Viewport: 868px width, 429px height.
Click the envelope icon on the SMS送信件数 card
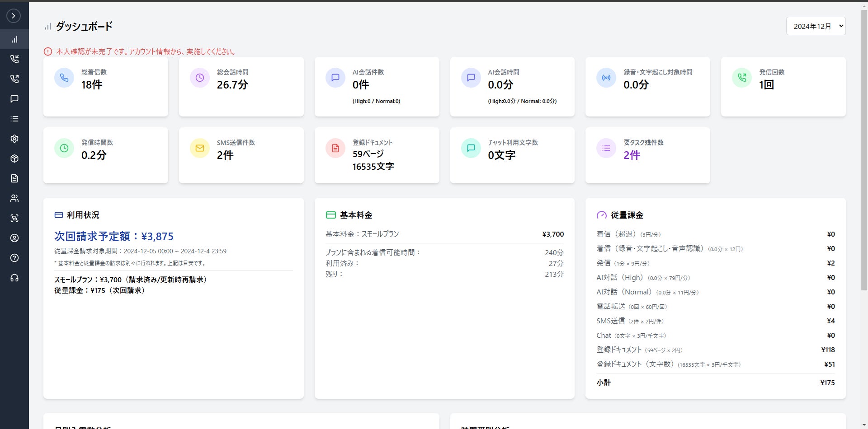click(200, 148)
